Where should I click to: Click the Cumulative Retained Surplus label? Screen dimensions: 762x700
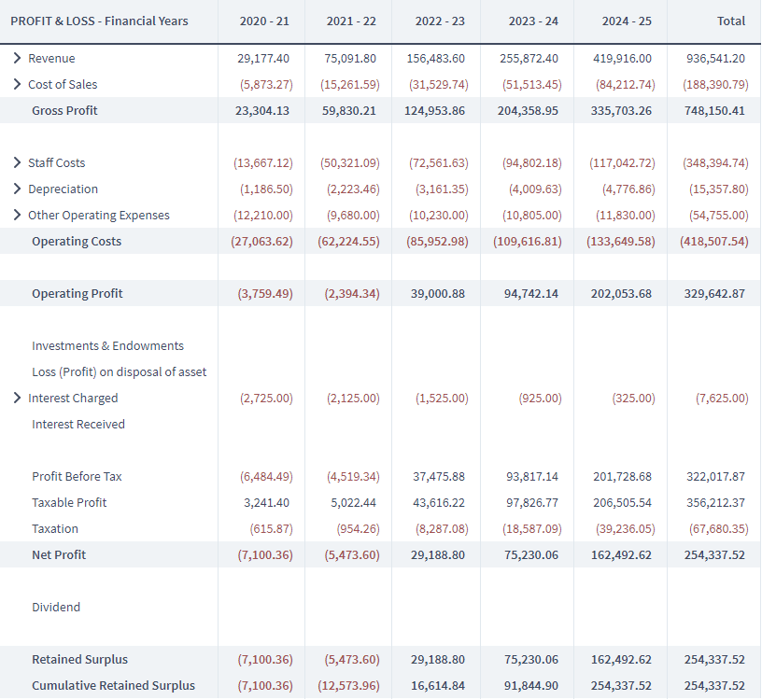113,685
